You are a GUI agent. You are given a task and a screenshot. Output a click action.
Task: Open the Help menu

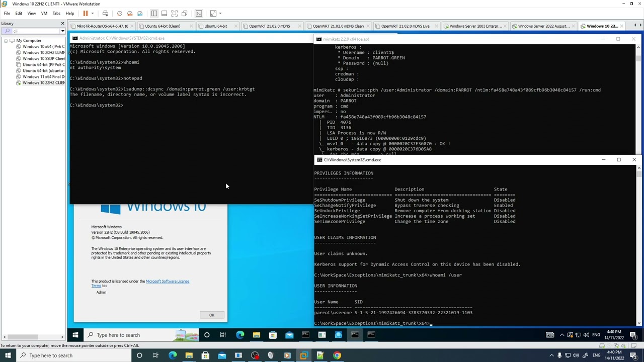[x=69, y=14]
